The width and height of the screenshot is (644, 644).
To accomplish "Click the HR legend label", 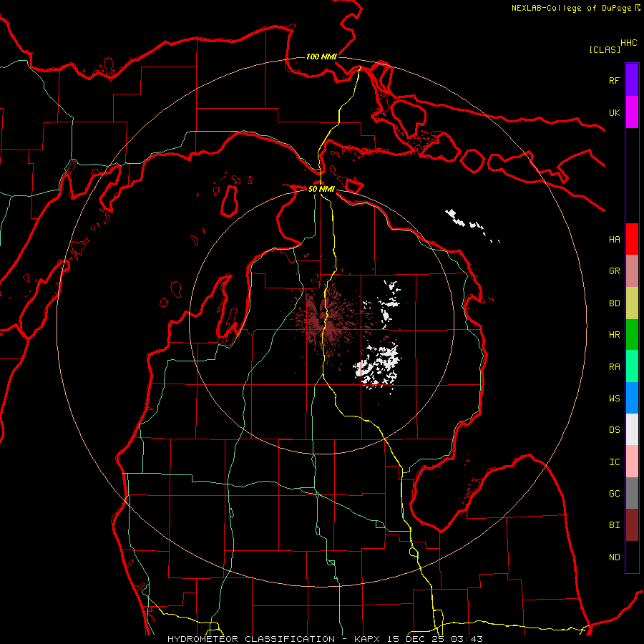I will (x=615, y=335).
